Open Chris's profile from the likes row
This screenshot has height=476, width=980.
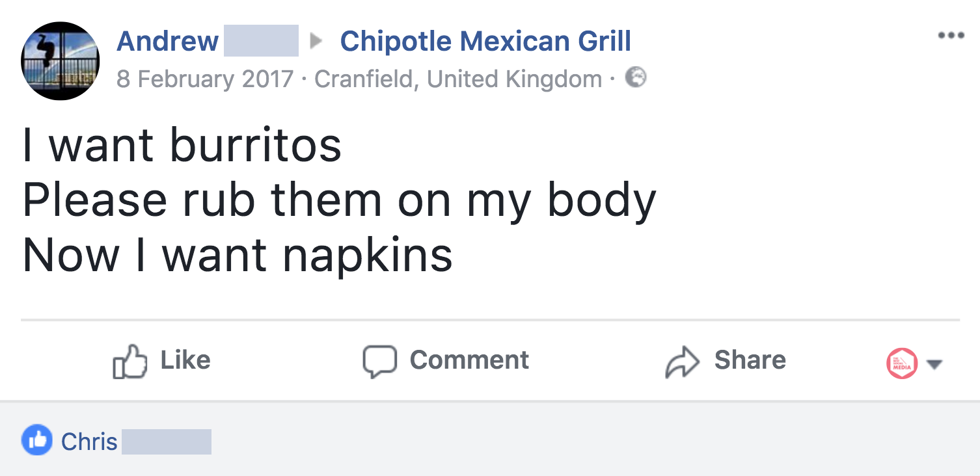click(89, 442)
